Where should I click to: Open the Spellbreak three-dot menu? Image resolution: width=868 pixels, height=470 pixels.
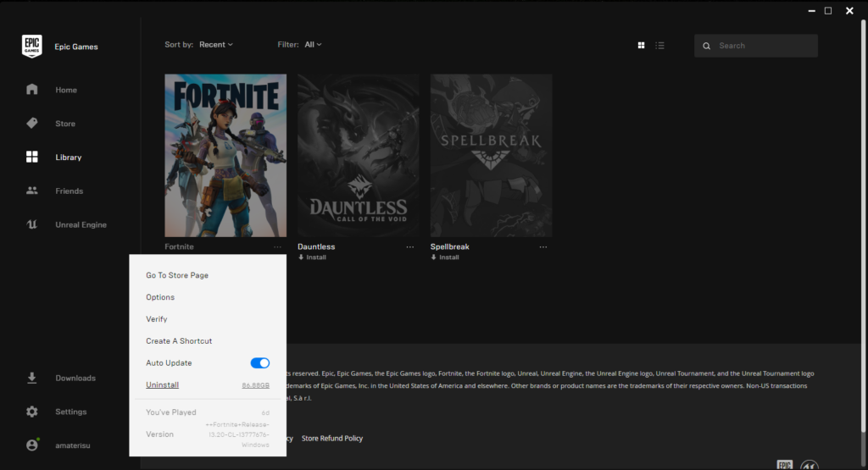543,247
